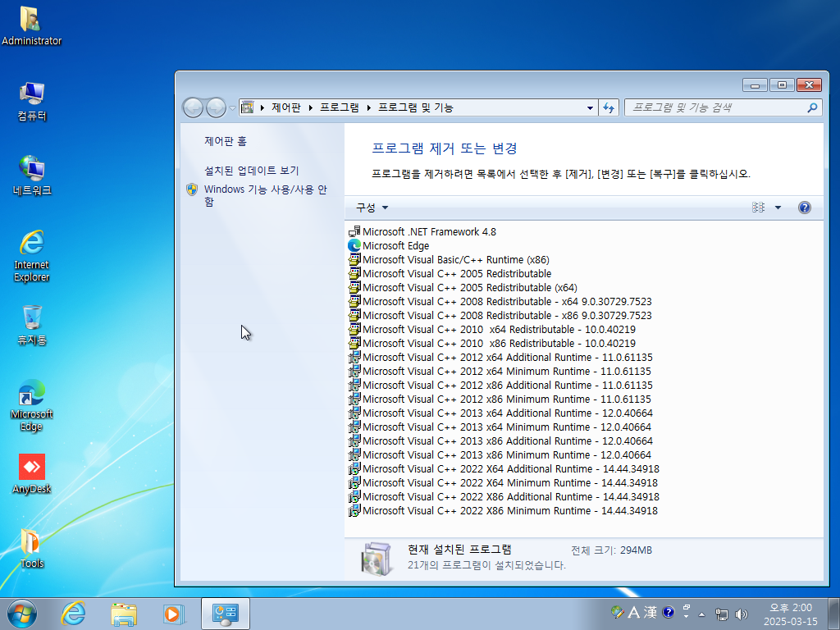This screenshot has width=840, height=630.
Task: Open the view options dropdown arrow
Action: click(x=778, y=208)
